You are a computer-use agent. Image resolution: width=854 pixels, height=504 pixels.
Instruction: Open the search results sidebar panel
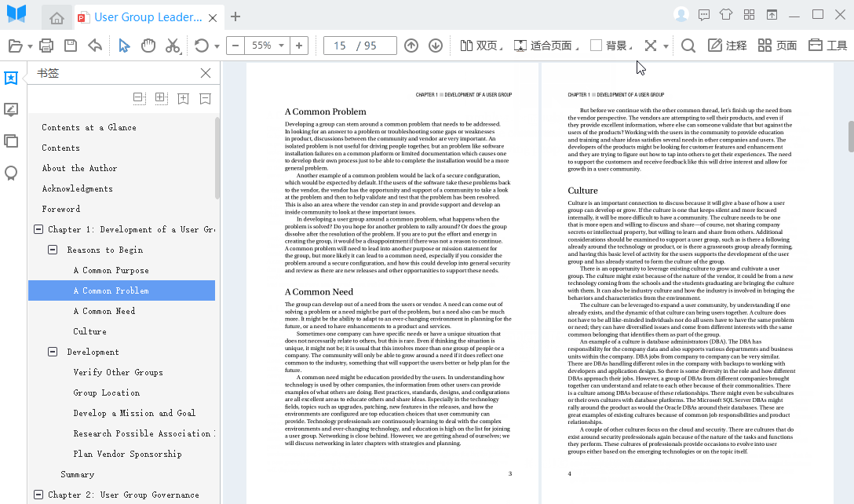[11, 173]
